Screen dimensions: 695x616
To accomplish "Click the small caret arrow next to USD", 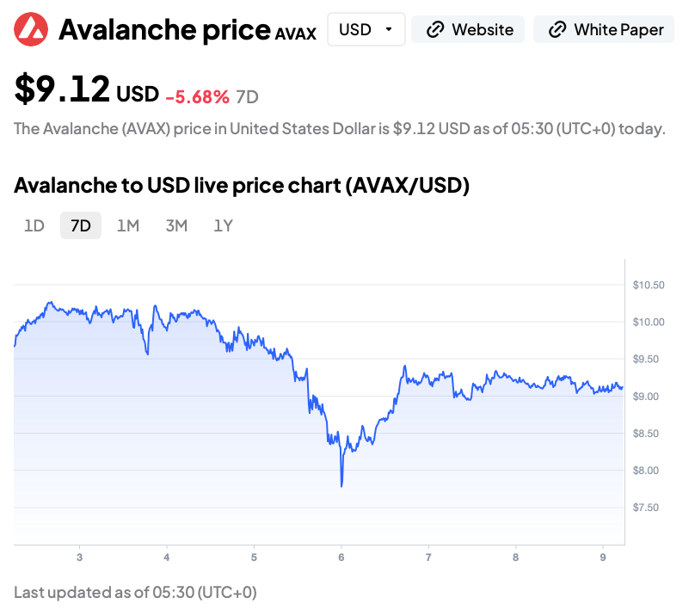I will (389, 30).
